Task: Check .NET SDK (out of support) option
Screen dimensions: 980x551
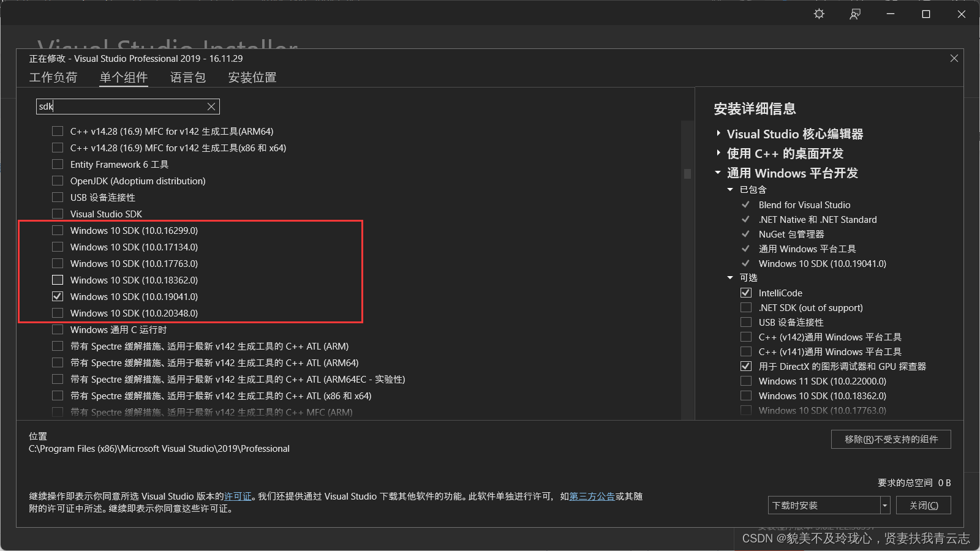Action: (x=746, y=307)
